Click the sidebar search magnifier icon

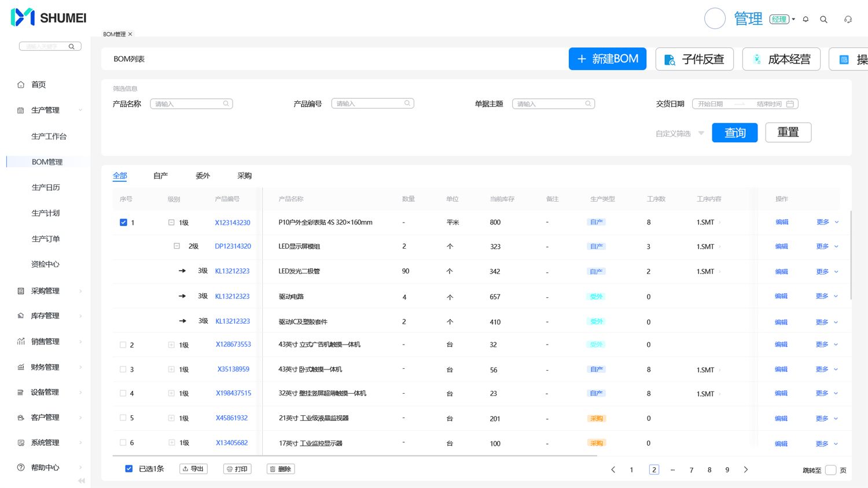coord(72,46)
